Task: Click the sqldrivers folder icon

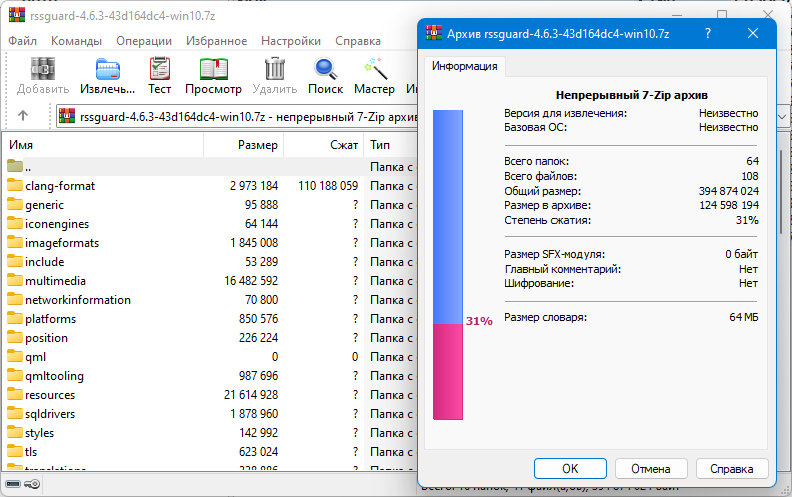Action: [15, 413]
